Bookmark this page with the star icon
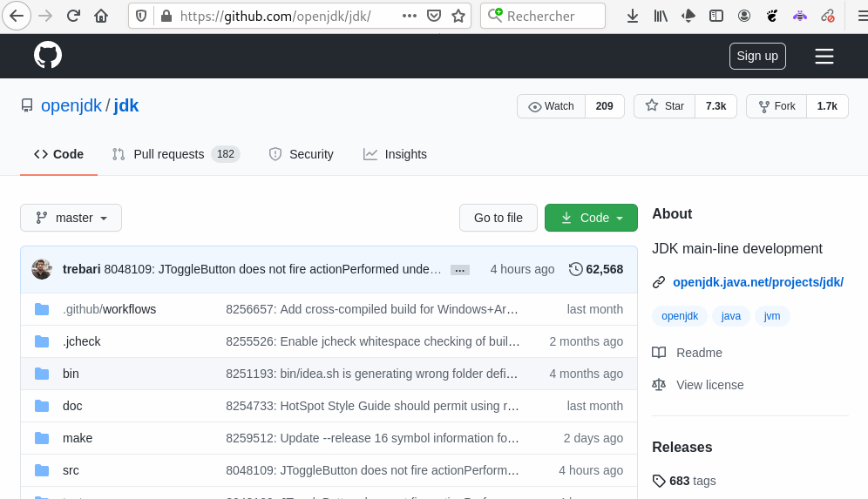 pos(458,16)
